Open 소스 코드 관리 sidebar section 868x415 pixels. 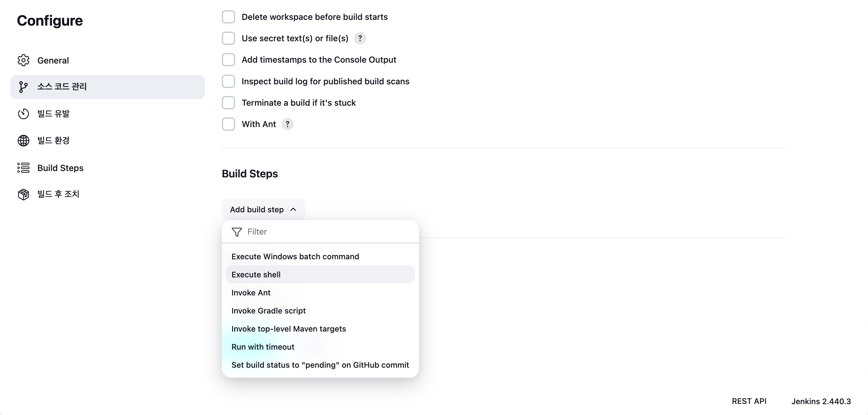pyautogui.click(x=107, y=87)
